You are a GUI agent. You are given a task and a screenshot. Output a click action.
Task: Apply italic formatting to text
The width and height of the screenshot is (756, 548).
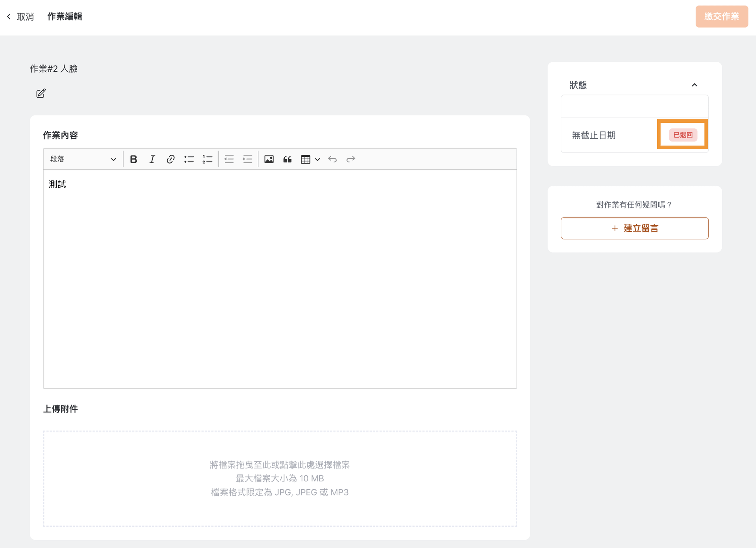pos(152,159)
